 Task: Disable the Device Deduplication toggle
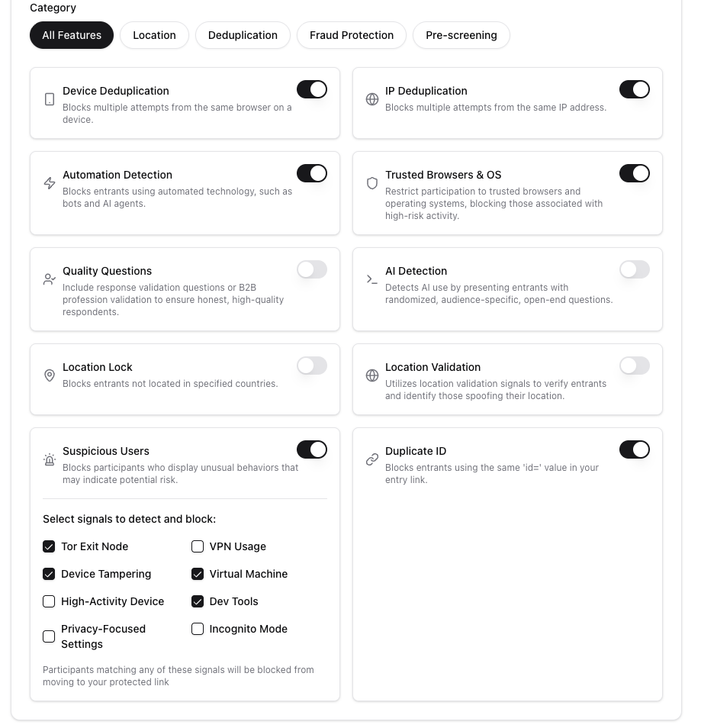point(312,89)
